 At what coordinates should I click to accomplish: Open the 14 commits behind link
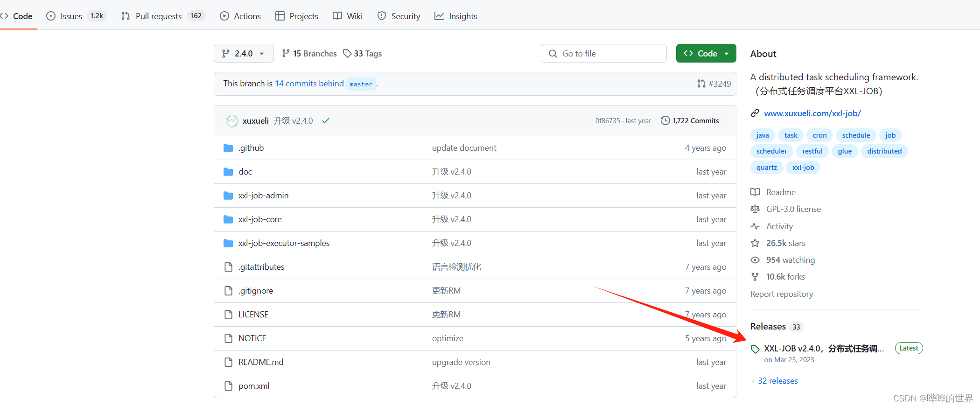coord(309,83)
